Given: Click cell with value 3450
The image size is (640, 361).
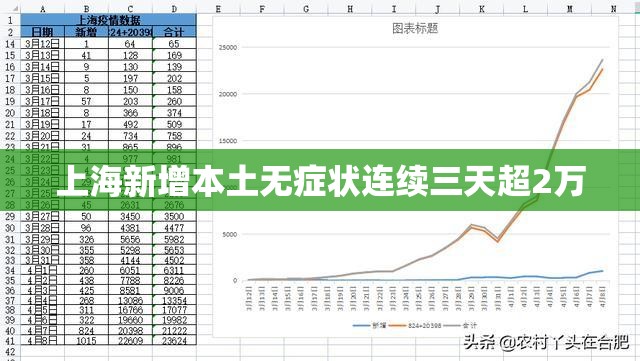Looking at the screenshot, I should pyautogui.click(x=130, y=216).
